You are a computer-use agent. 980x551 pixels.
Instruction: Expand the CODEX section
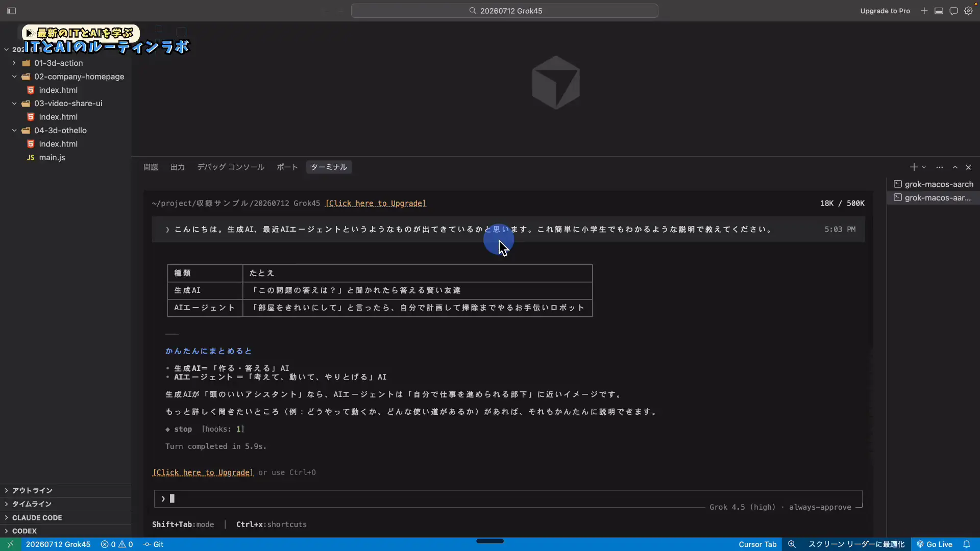tap(65, 531)
